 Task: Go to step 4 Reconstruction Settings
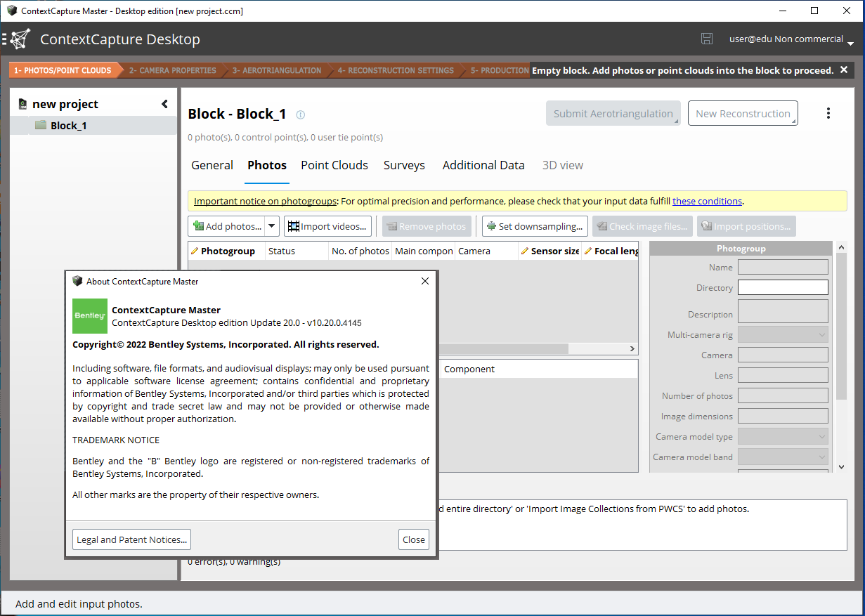tap(396, 70)
